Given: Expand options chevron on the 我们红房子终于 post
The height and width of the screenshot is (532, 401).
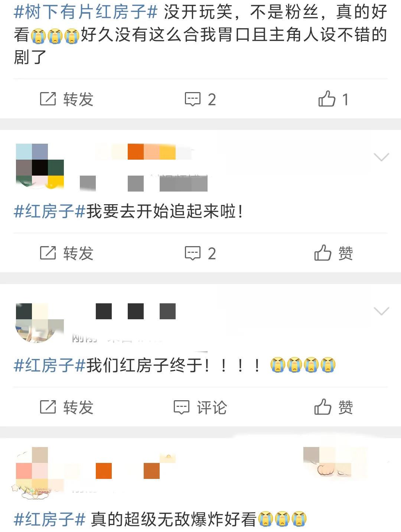Looking at the screenshot, I should (x=381, y=311).
